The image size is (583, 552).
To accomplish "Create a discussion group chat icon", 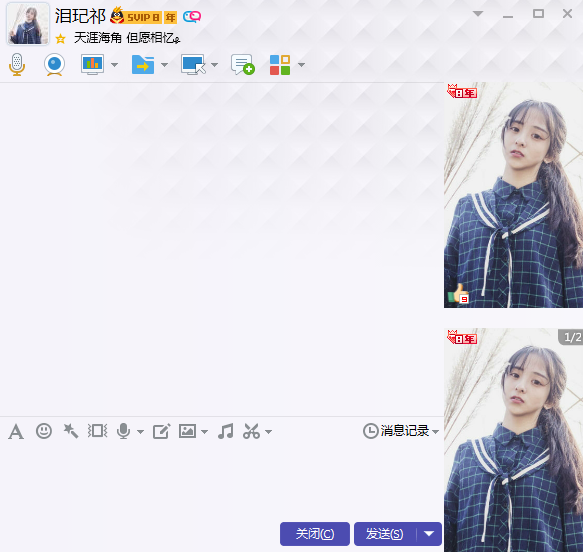I will click(x=243, y=65).
